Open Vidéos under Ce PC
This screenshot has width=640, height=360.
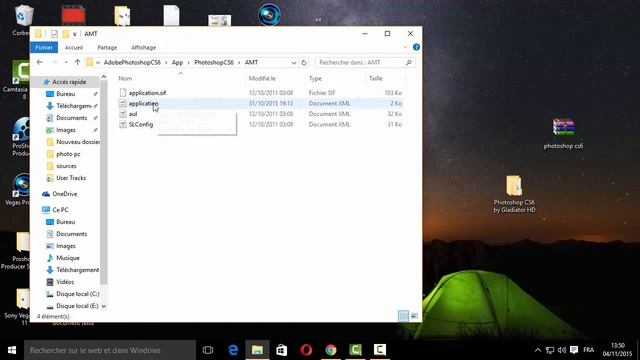pyautogui.click(x=65, y=282)
